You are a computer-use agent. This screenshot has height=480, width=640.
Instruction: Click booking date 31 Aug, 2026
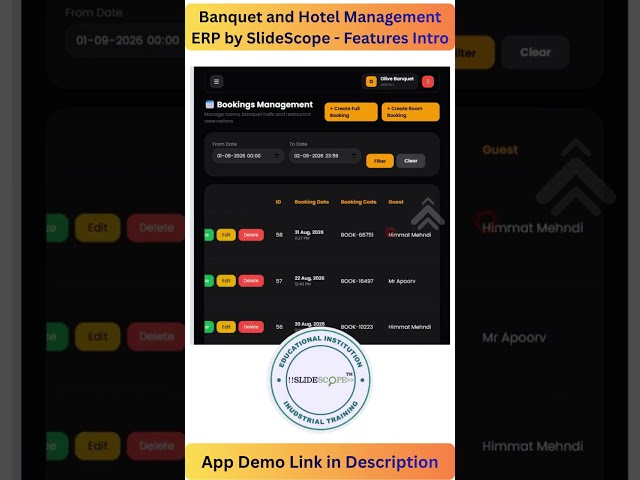pyautogui.click(x=309, y=232)
